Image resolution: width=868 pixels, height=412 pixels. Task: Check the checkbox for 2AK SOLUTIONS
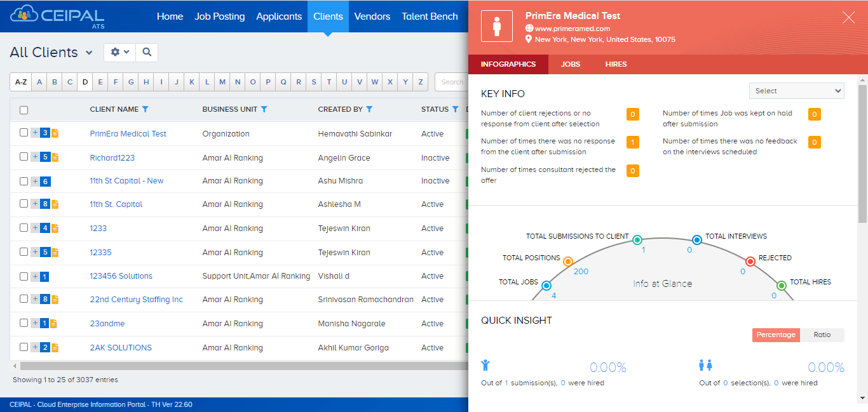(x=24, y=347)
